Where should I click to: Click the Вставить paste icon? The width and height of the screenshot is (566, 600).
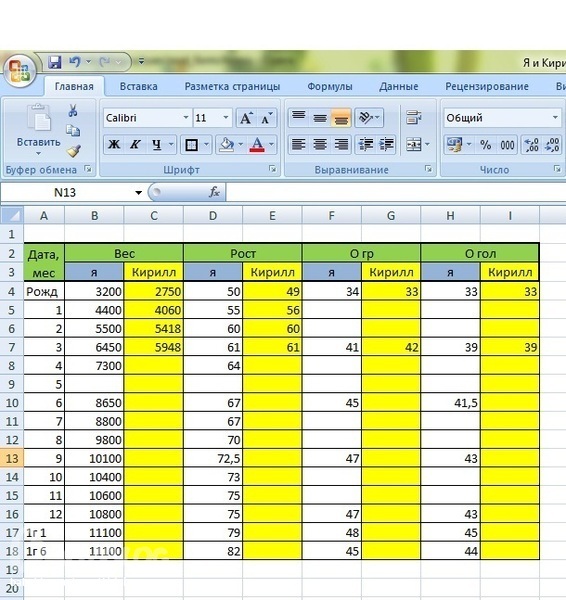[38, 117]
